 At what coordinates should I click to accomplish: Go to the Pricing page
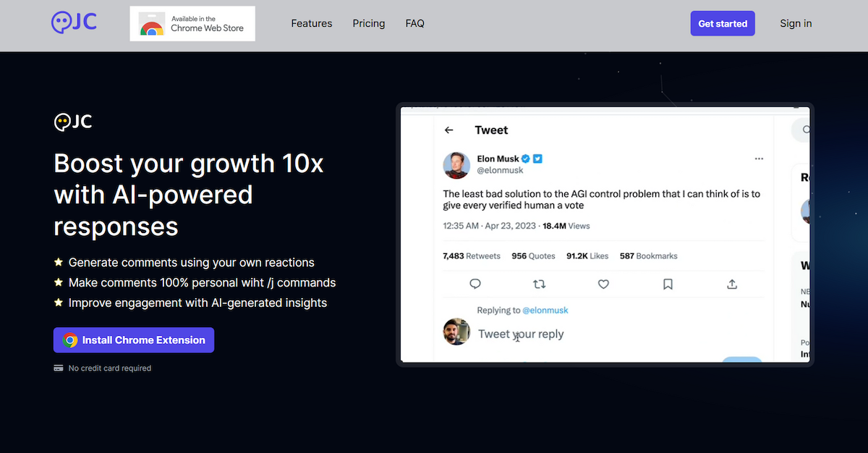[x=369, y=23]
